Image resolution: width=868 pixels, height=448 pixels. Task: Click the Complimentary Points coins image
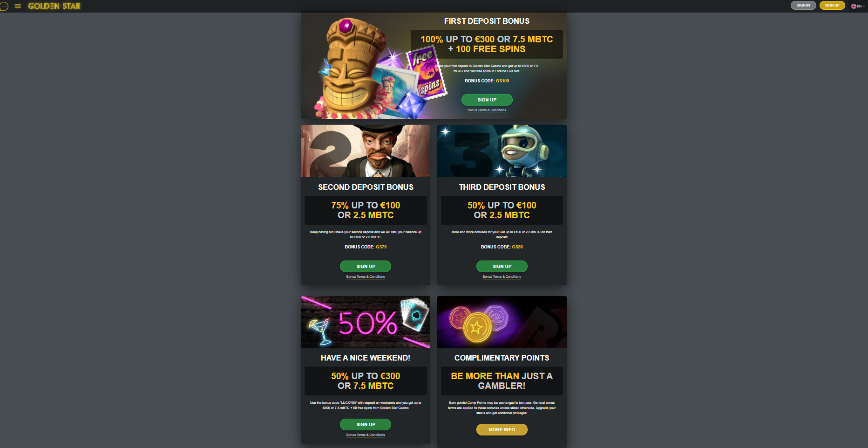tap(502, 322)
